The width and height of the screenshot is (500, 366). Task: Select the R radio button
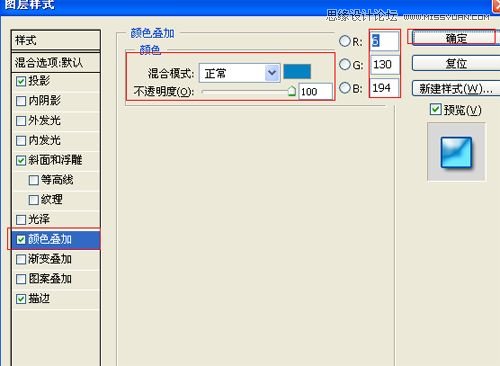coord(345,41)
